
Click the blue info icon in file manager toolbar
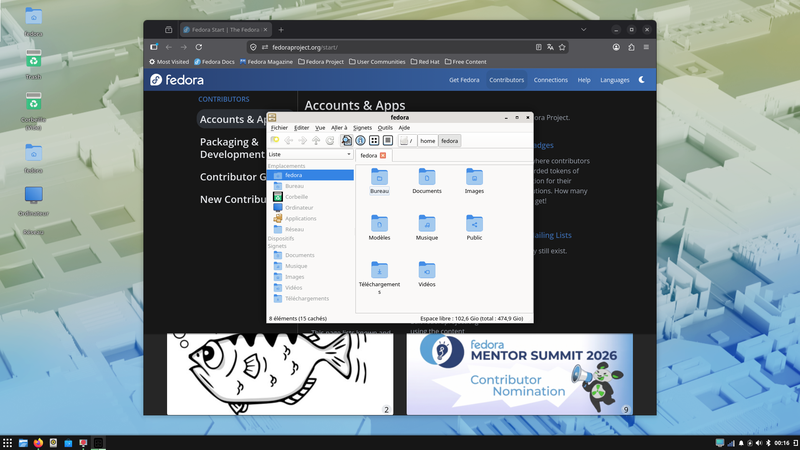pos(360,140)
